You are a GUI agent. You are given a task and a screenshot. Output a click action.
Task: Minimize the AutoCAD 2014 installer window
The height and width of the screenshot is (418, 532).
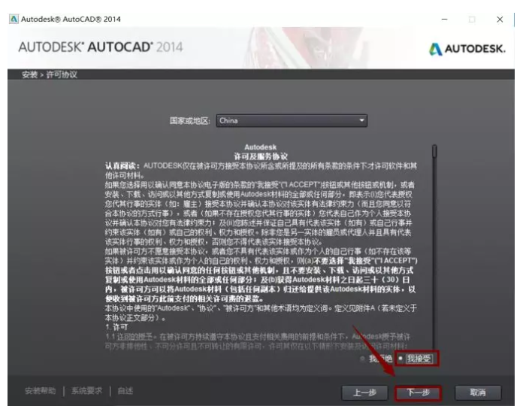point(445,20)
